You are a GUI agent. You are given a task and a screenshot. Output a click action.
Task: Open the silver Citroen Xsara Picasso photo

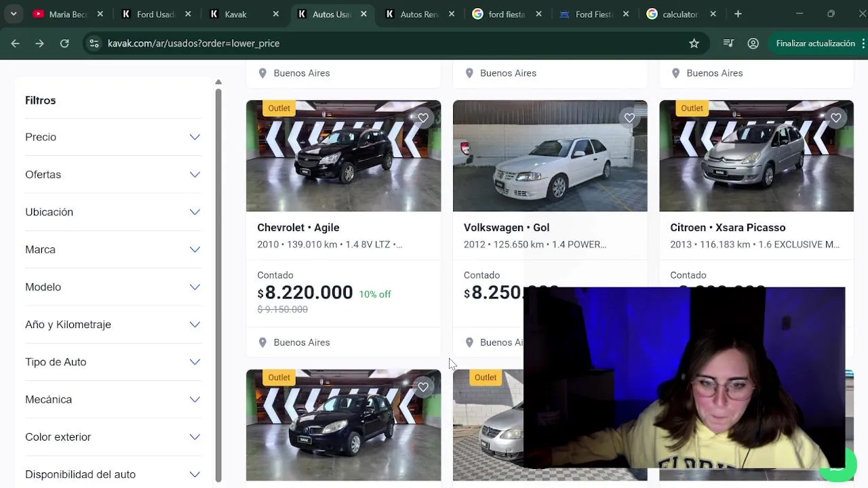756,156
